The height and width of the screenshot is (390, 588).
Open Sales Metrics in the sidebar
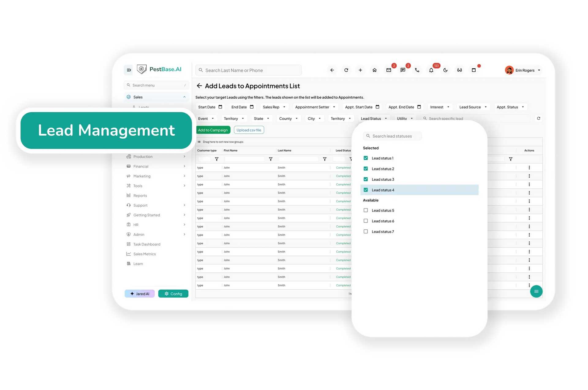click(x=156, y=254)
